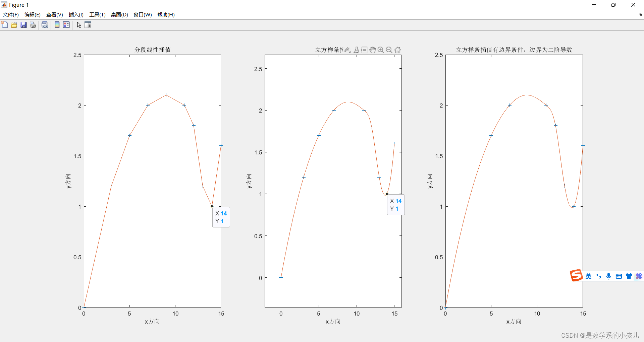Click the Save Figure floppy icon

(23, 25)
